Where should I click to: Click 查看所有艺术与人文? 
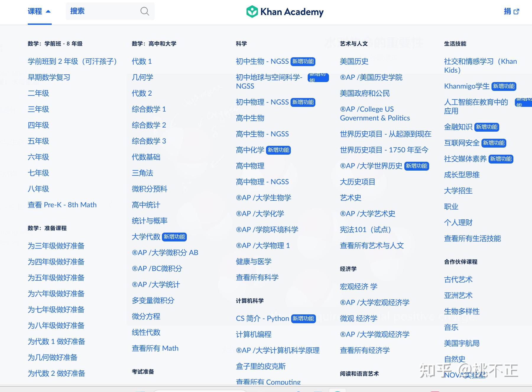372,246
